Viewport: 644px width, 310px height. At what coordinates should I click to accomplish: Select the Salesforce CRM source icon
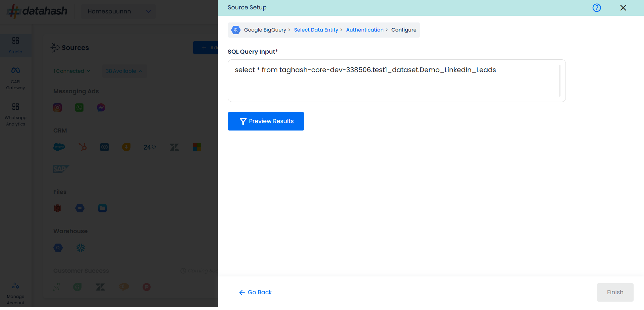59,147
